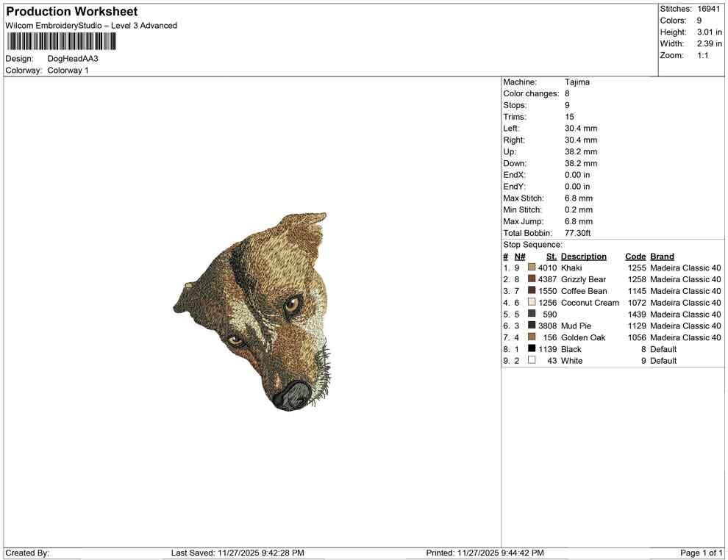
Task: Click the swatch for thread 590
Action: (532, 315)
